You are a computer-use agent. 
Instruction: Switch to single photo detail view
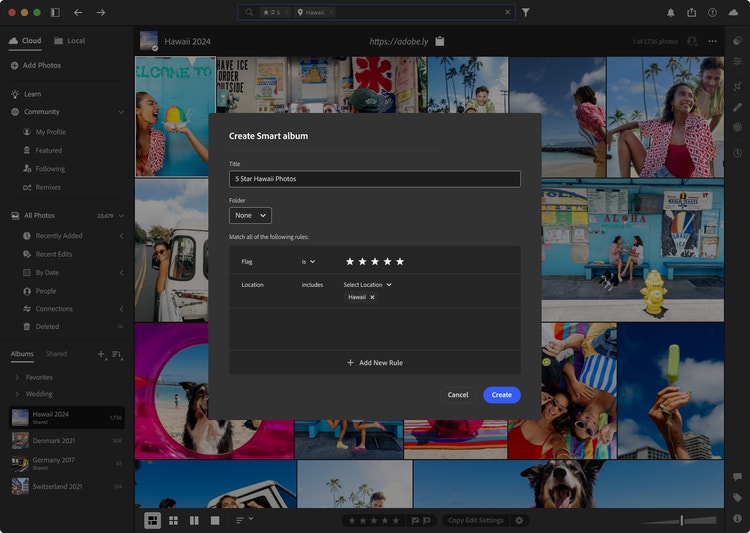coord(215,520)
